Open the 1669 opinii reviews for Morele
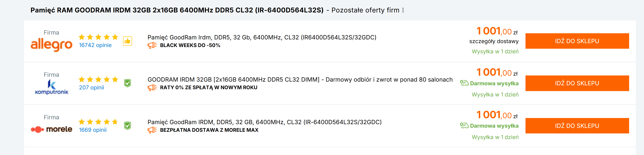The width and height of the screenshot is (644, 155). click(x=93, y=130)
